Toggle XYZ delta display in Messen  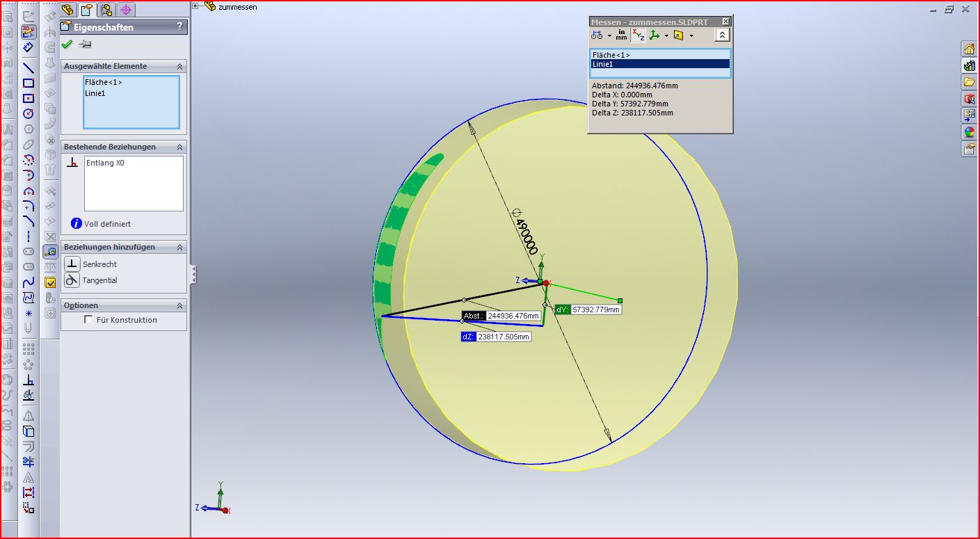638,35
